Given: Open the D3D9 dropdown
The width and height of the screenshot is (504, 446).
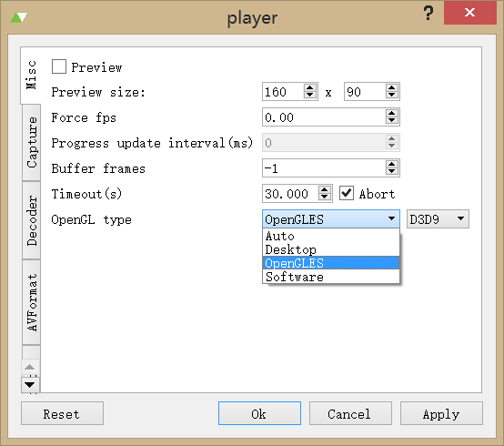Looking at the screenshot, I should click(x=438, y=219).
